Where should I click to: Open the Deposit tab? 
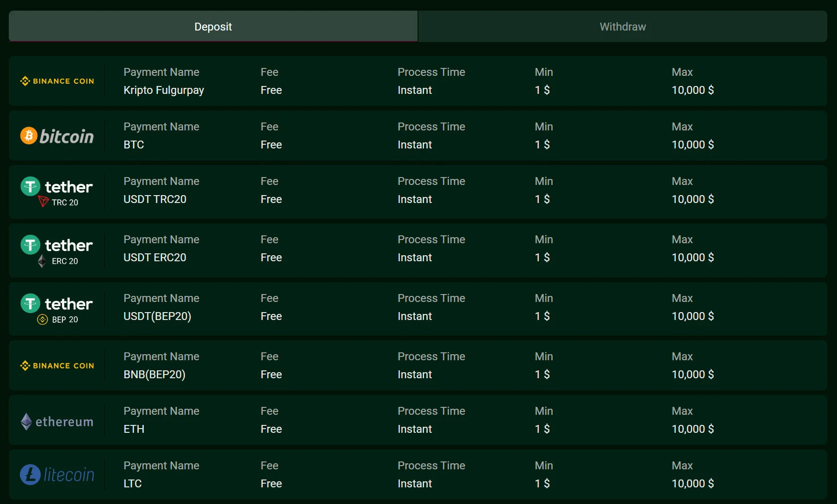(x=213, y=26)
